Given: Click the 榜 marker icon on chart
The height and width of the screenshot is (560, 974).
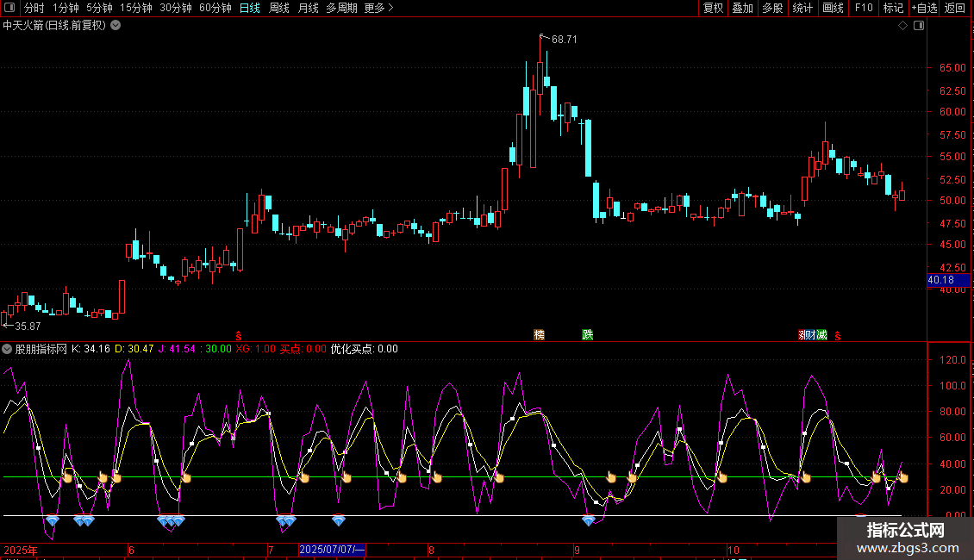Looking at the screenshot, I should pos(540,334).
